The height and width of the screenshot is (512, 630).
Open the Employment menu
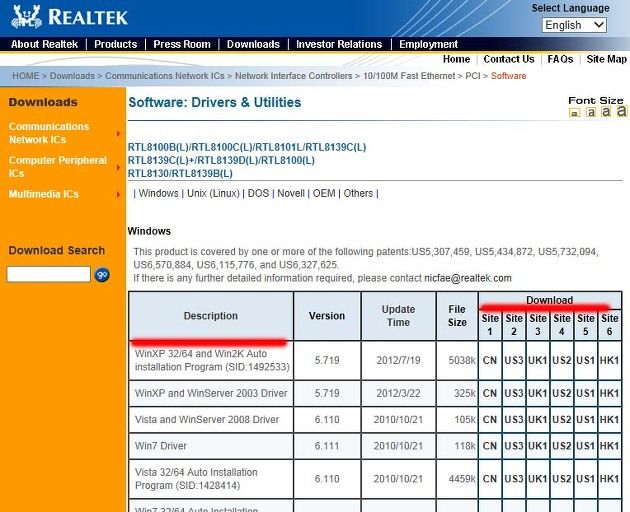click(428, 44)
